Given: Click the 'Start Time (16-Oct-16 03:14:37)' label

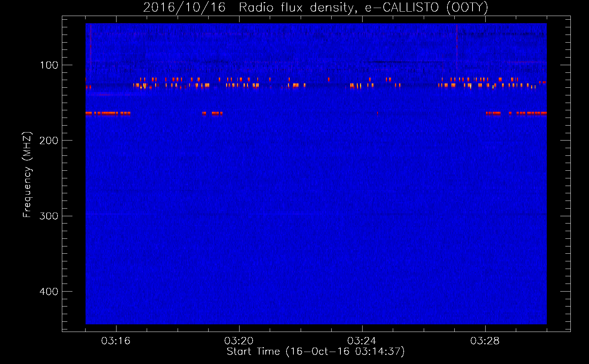Looking at the screenshot, I should [316, 352].
